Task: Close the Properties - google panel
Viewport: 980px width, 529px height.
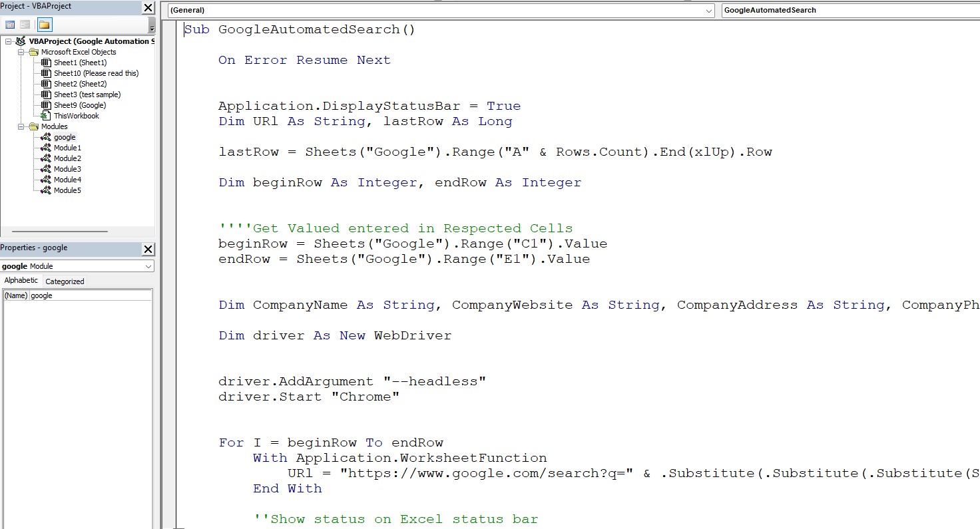Action: [148, 250]
